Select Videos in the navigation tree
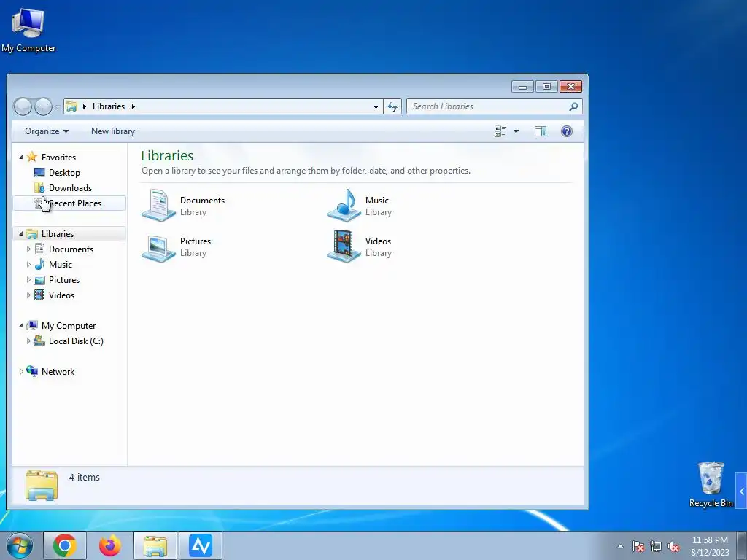 click(x=61, y=295)
